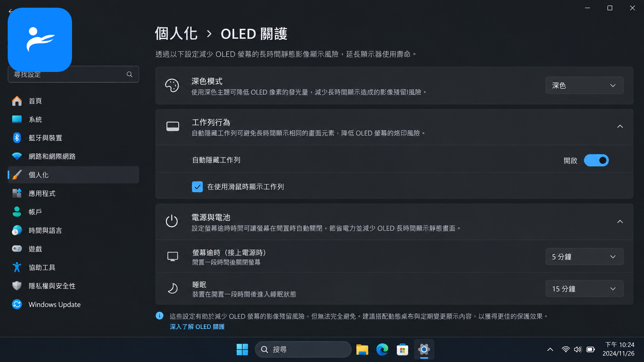
Task: Click the Bluetooth icon beside 藍牙與裝置
Action: click(17, 138)
